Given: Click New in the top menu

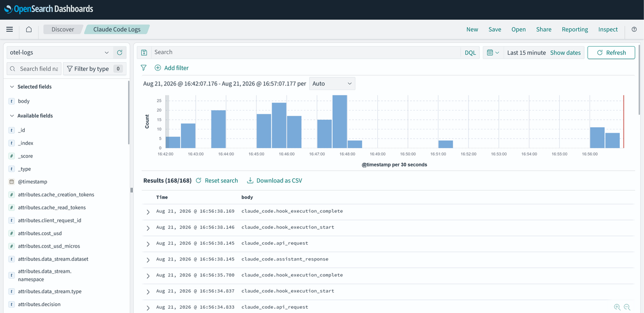Looking at the screenshot, I should pyautogui.click(x=472, y=30).
